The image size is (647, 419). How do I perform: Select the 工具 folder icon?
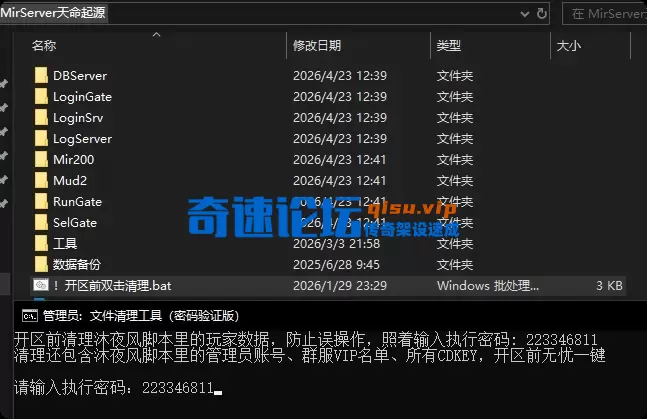(41, 244)
